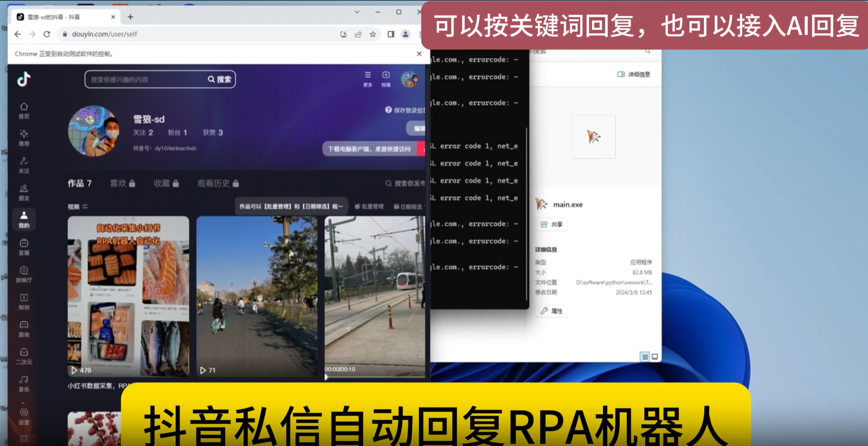Select the locked 喜欢 tab

pos(123,183)
